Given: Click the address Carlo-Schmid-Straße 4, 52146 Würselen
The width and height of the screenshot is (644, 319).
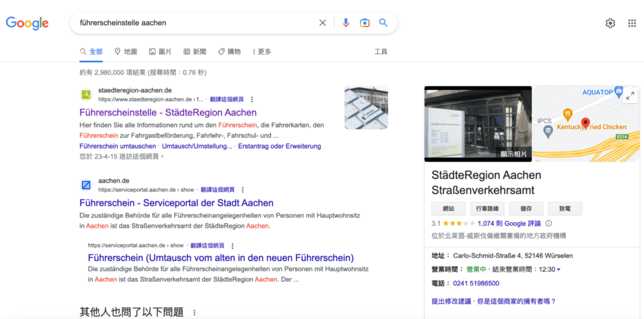Looking at the screenshot, I should coord(513,255).
